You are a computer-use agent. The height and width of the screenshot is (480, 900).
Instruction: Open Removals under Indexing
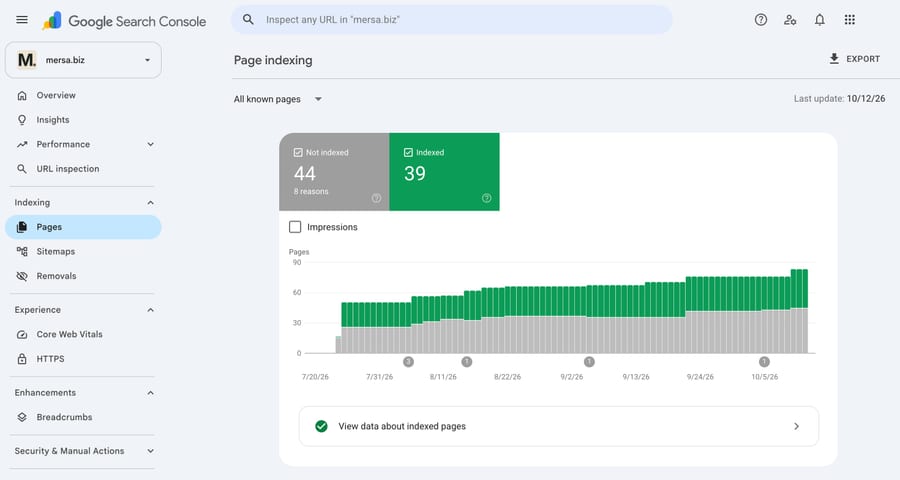tap(83, 276)
